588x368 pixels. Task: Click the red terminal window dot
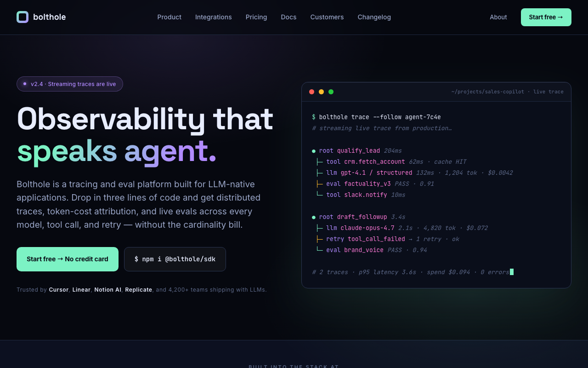coord(312,92)
